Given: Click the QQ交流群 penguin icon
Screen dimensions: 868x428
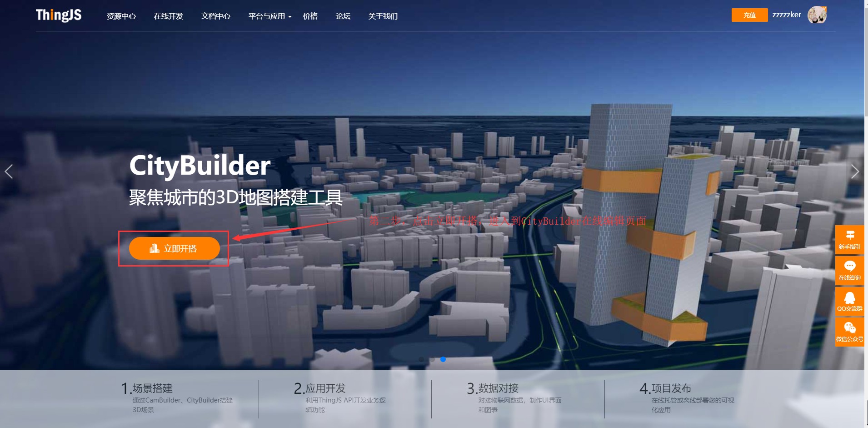Looking at the screenshot, I should click(849, 301).
